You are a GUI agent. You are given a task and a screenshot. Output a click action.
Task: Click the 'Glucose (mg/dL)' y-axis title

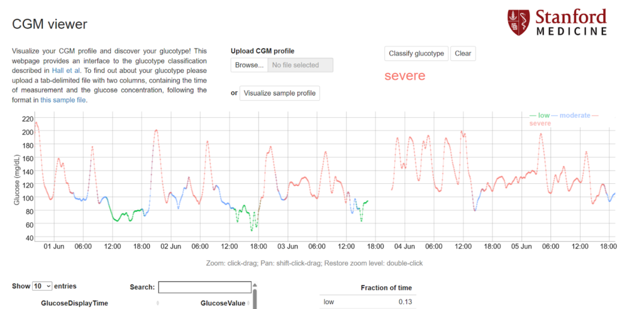pyautogui.click(x=17, y=180)
